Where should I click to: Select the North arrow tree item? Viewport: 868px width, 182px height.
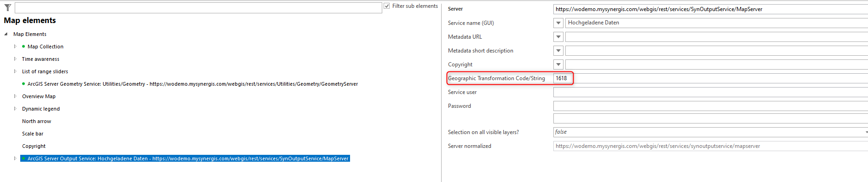[37, 121]
